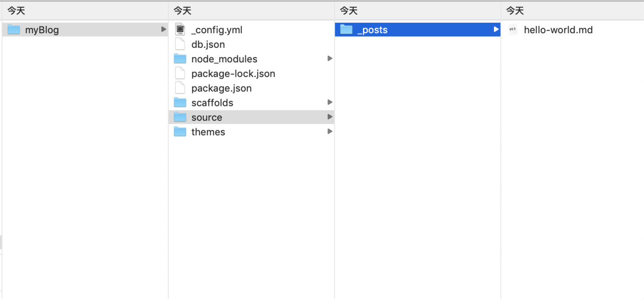Click the first column's 今天 header
The width and height of the screenshot is (644, 299).
[x=16, y=11]
